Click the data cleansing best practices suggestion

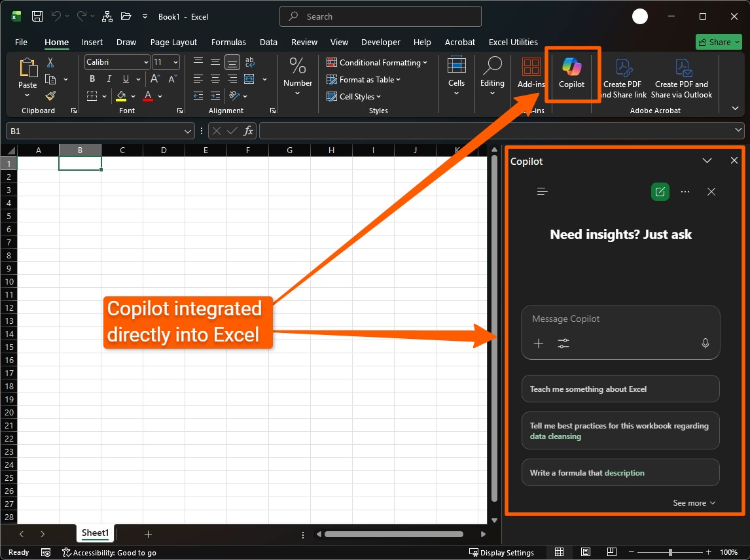tap(620, 430)
